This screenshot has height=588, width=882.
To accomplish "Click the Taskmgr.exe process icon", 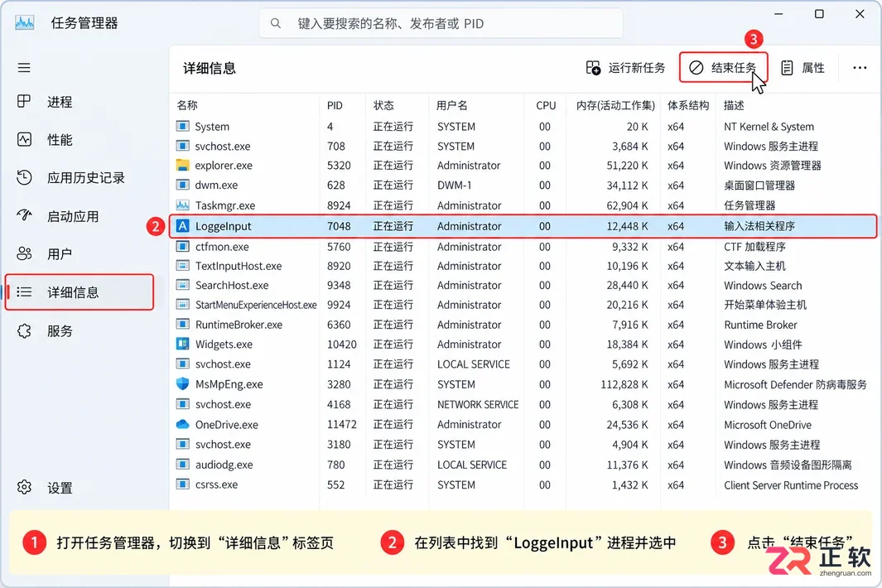I will pyautogui.click(x=182, y=205).
